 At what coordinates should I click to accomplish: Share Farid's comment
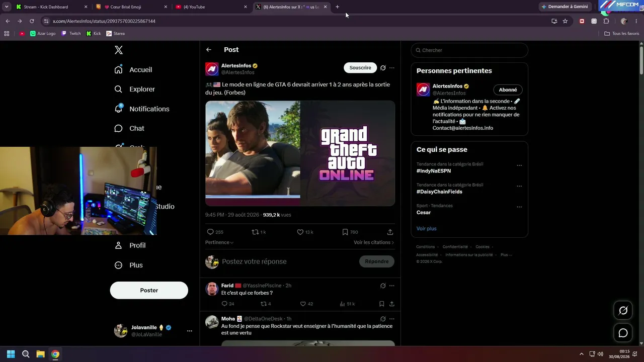(392, 304)
